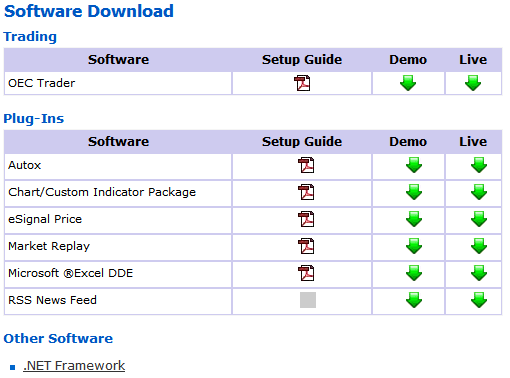Click the Trading table Live header
The height and width of the screenshot is (378, 510).
[x=473, y=60]
